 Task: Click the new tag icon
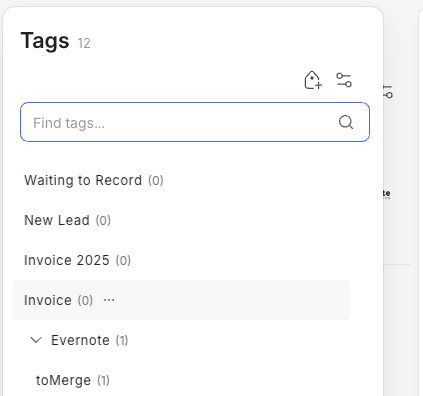[x=313, y=80]
